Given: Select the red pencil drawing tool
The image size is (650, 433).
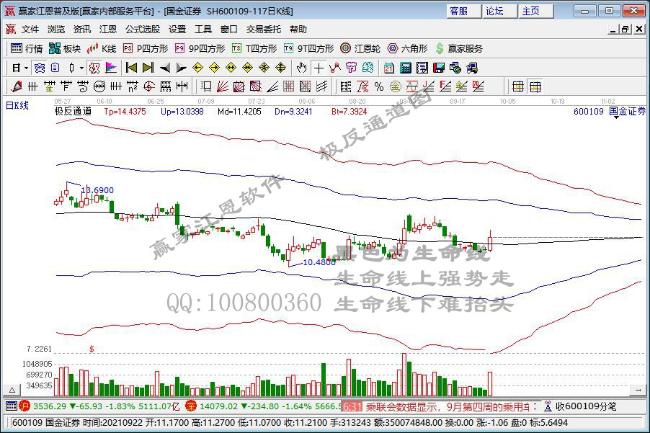Looking at the screenshot, I should point(17,87).
